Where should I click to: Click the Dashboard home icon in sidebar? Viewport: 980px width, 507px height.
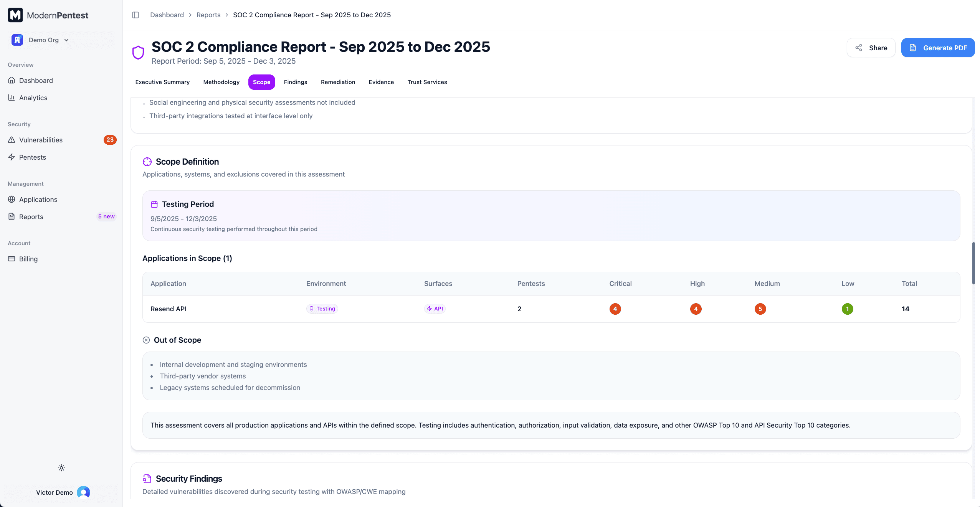[12, 80]
